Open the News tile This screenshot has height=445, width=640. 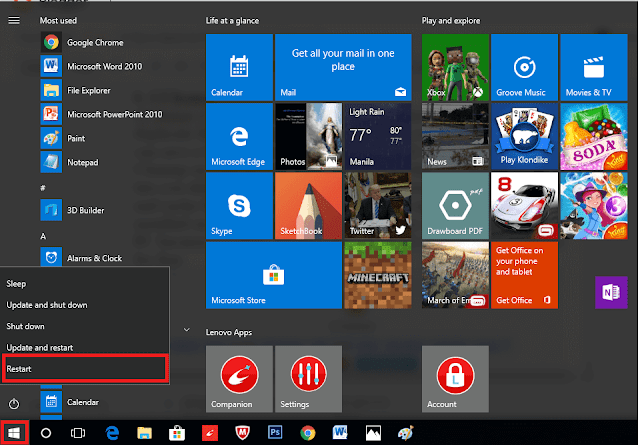click(x=456, y=136)
